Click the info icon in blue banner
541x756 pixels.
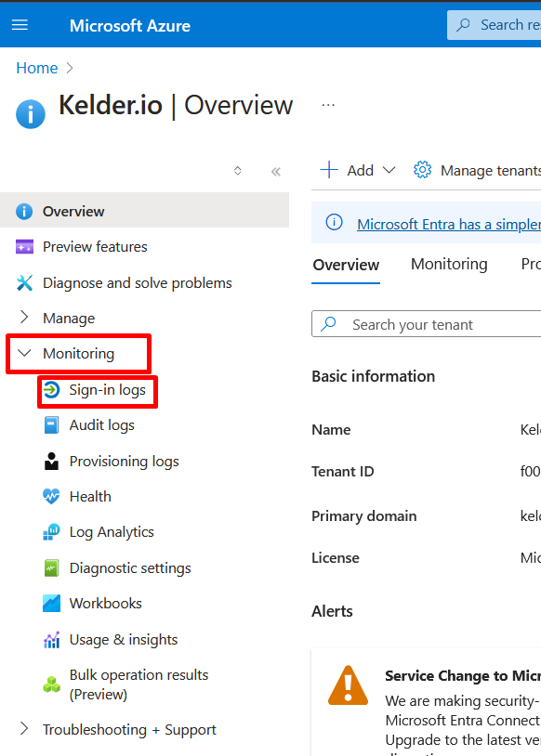tap(334, 222)
